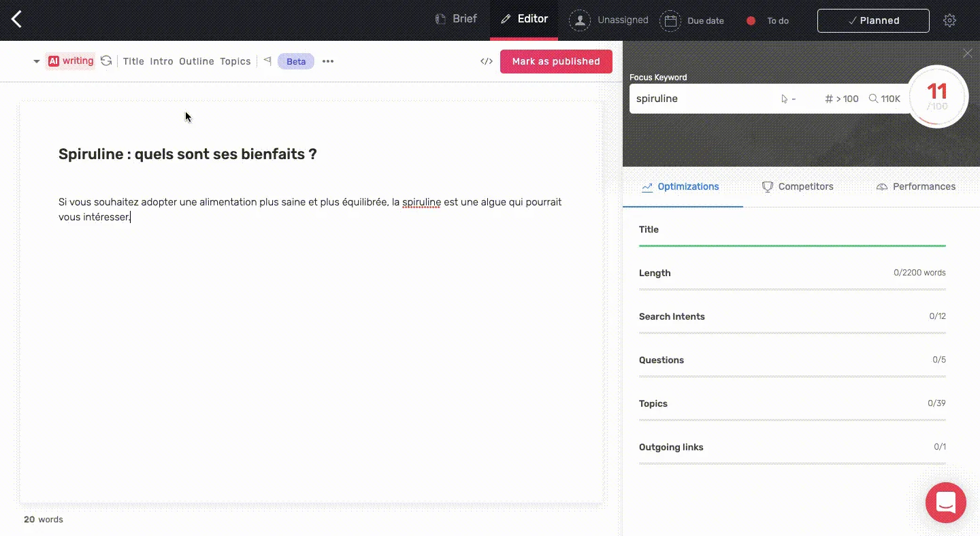
Task: Open the three-dots more options menu
Action: 328,61
